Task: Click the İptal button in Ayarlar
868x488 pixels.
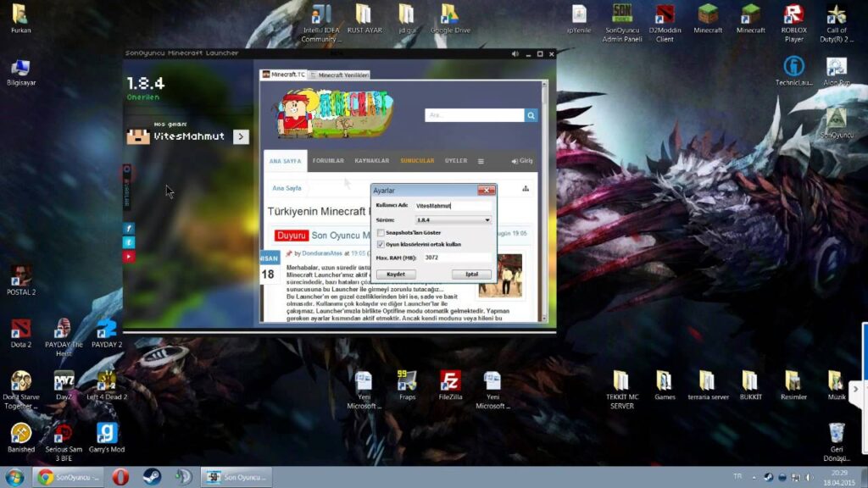Action: tap(470, 274)
